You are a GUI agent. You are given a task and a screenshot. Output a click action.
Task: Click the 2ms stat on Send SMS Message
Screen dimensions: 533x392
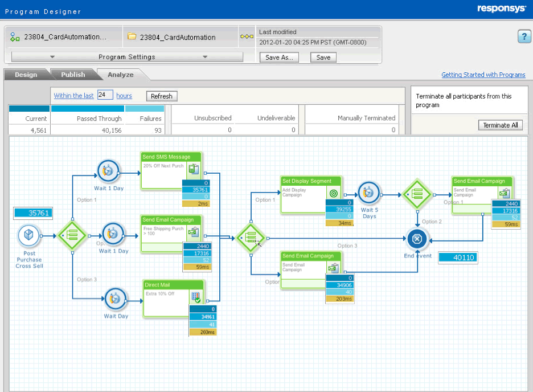coord(196,203)
